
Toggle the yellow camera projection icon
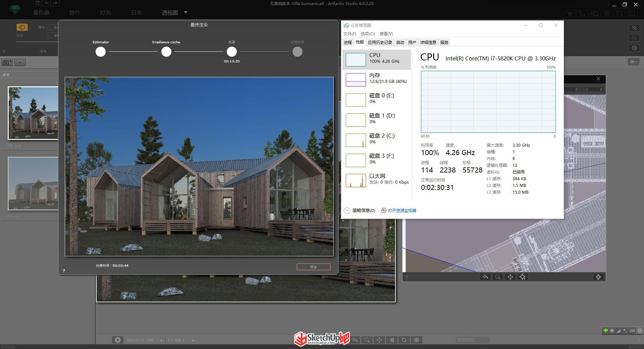[x=22, y=27]
